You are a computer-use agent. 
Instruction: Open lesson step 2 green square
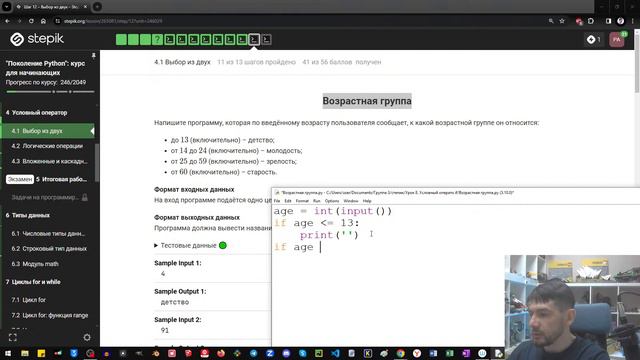[133, 40]
